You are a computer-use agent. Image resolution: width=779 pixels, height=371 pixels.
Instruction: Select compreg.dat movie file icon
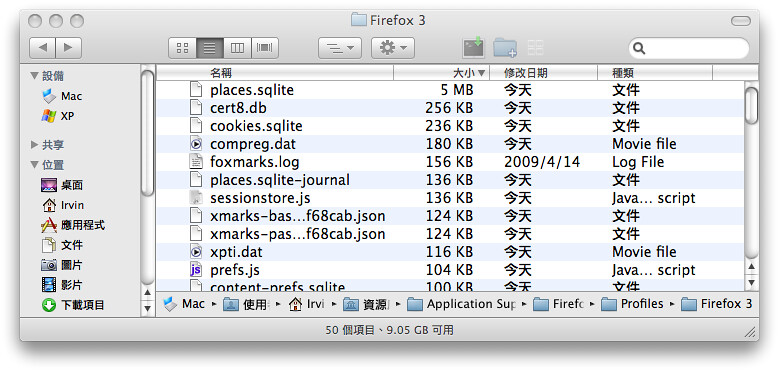[197, 144]
